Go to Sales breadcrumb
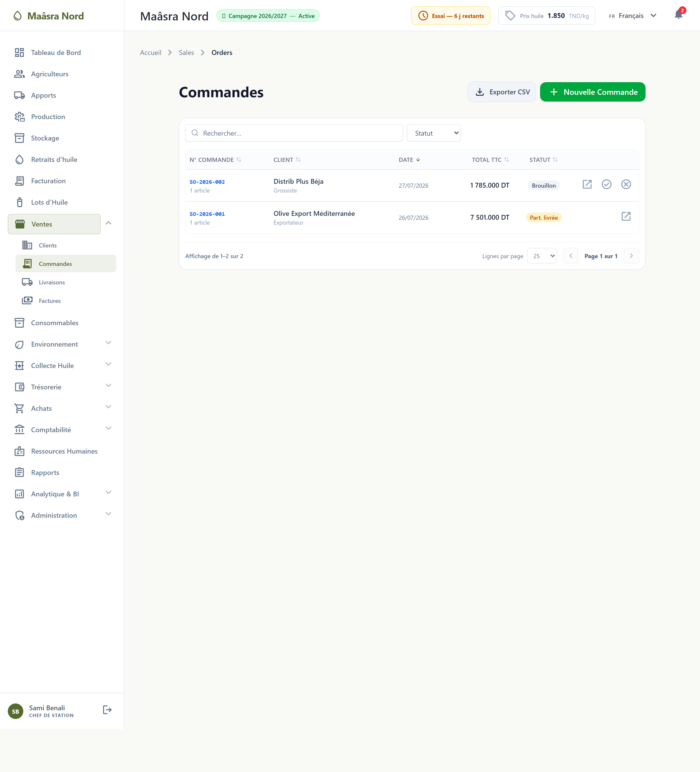Viewport: 700px width, 772px height. tap(186, 53)
